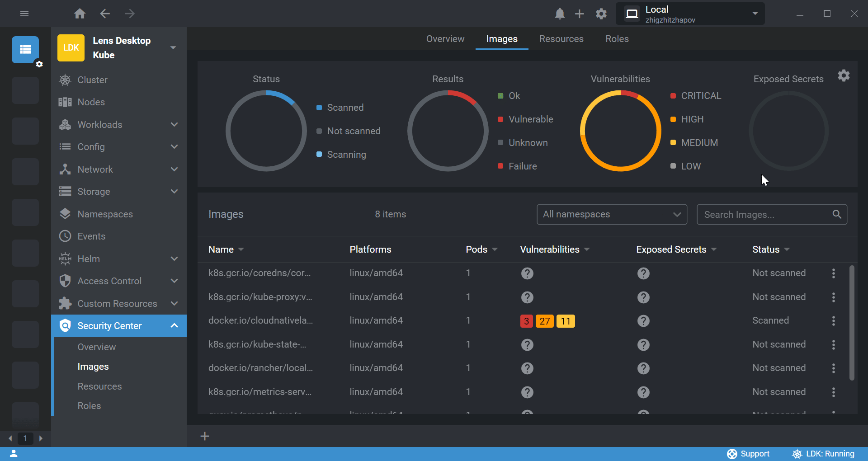Open the Helm section icon

point(65,259)
